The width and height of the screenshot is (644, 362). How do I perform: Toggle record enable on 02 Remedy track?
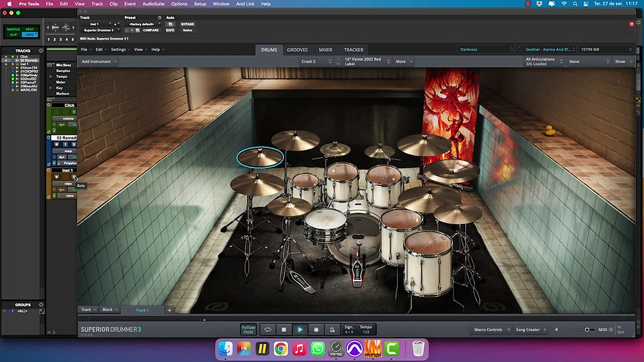pos(57,145)
